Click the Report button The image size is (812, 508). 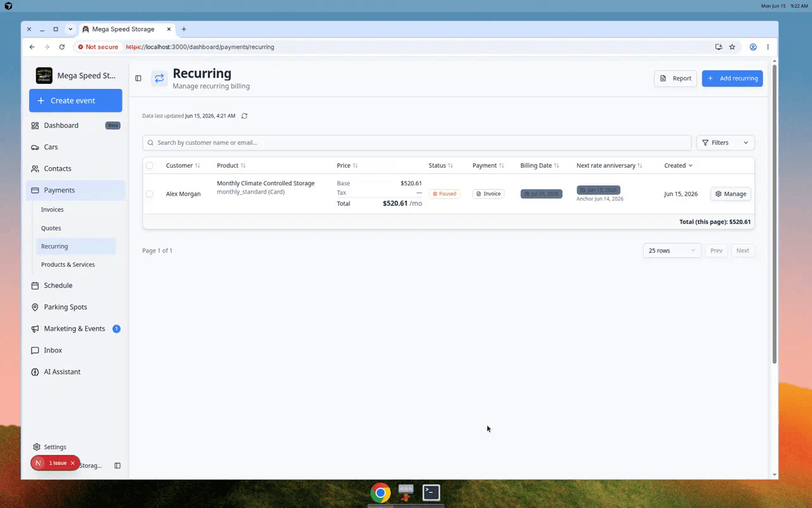pos(676,78)
